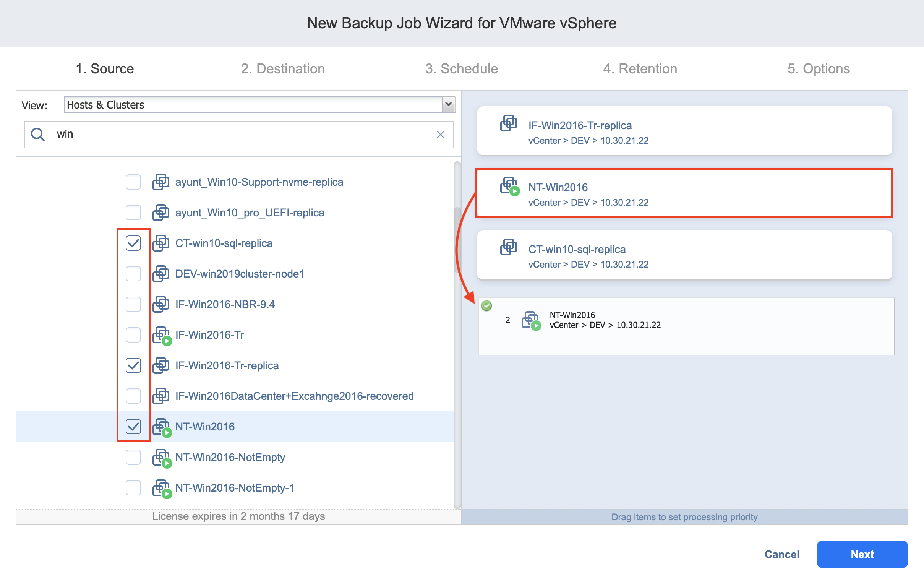Check NT-Win2016-NotEmpty checkbox

(133, 458)
